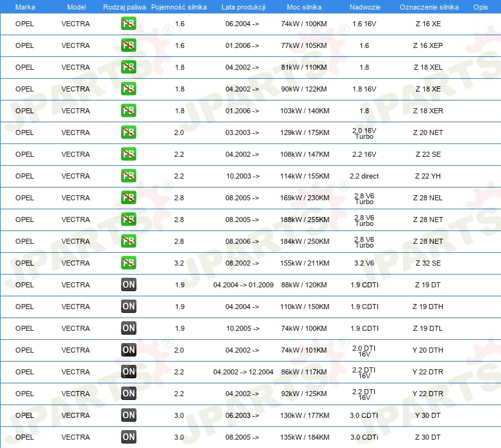Select engine code Y 30 DT

(427, 415)
